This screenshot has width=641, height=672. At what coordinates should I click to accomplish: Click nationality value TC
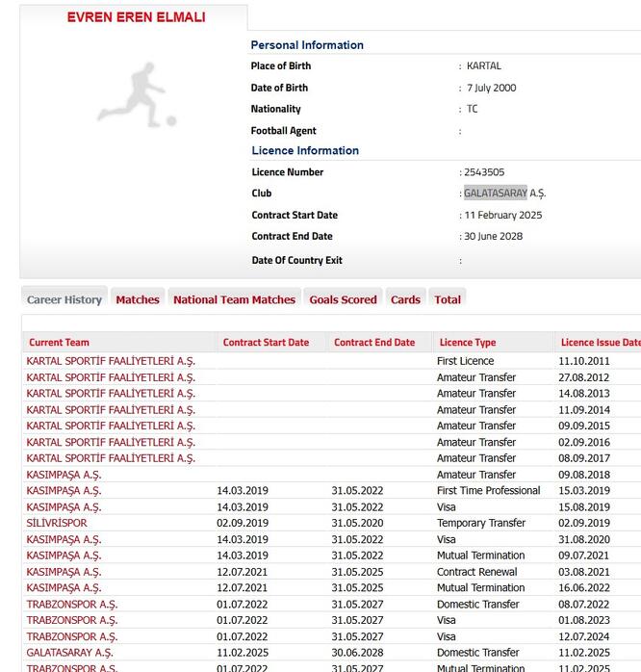coord(473,109)
